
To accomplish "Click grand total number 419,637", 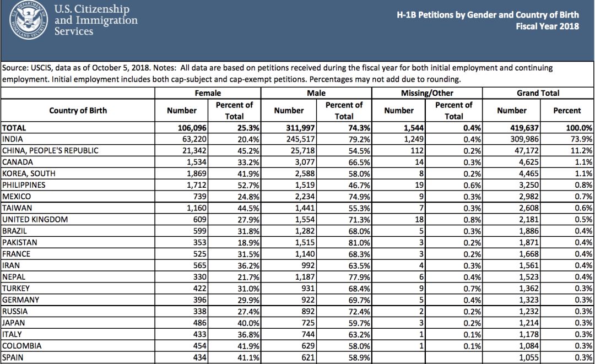I will click(x=524, y=128).
